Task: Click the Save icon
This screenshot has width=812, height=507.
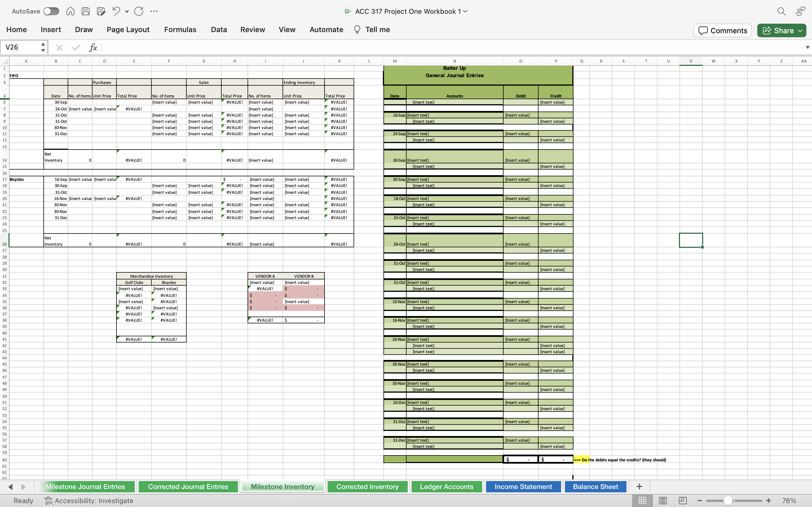Action: pyautogui.click(x=85, y=11)
